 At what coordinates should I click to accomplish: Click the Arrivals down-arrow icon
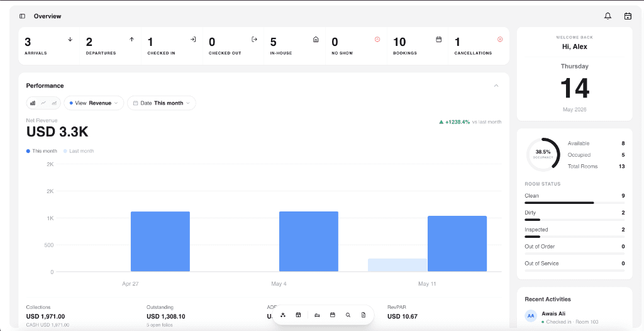click(x=70, y=40)
